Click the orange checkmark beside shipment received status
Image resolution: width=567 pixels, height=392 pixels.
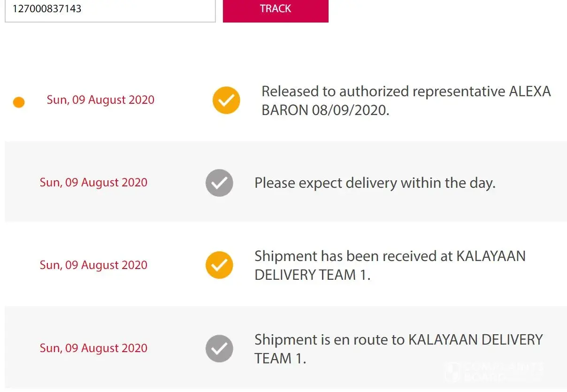(x=219, y=265)
